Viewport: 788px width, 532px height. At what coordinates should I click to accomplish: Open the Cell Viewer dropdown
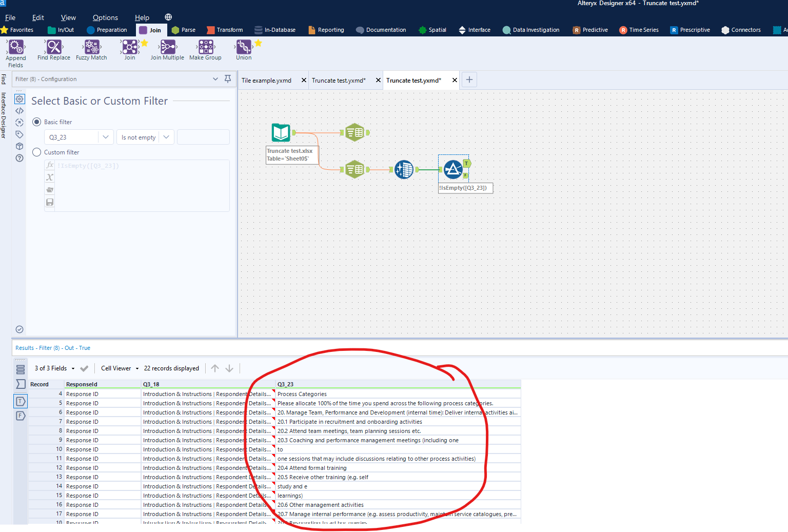[119, 368]
